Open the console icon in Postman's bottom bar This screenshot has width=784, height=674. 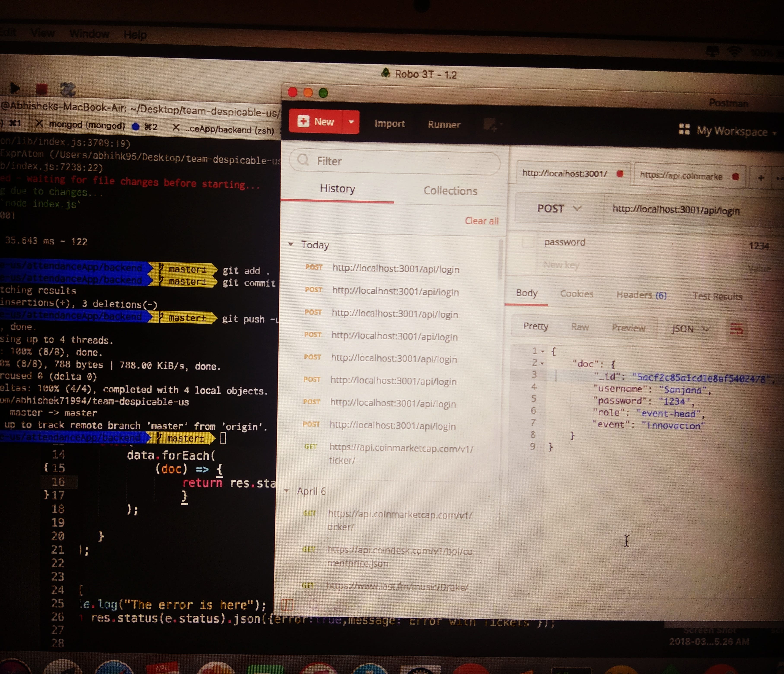[x=340, y=606]
